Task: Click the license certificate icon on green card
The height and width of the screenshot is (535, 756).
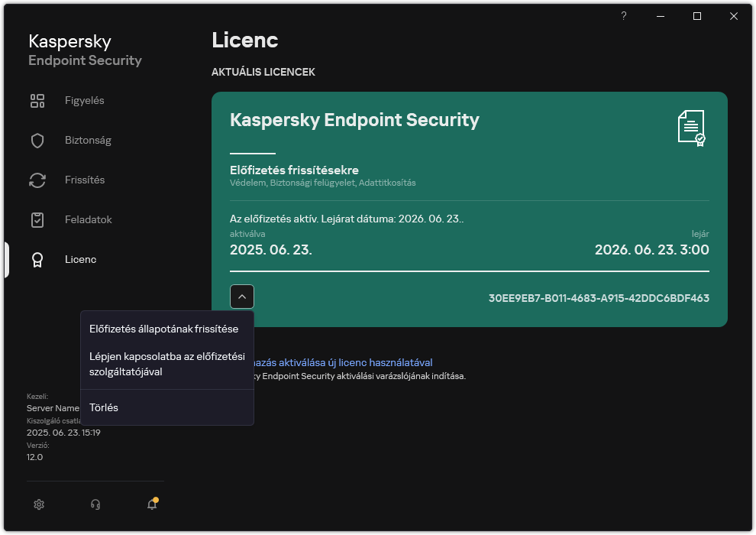Action: pos(691,130)
